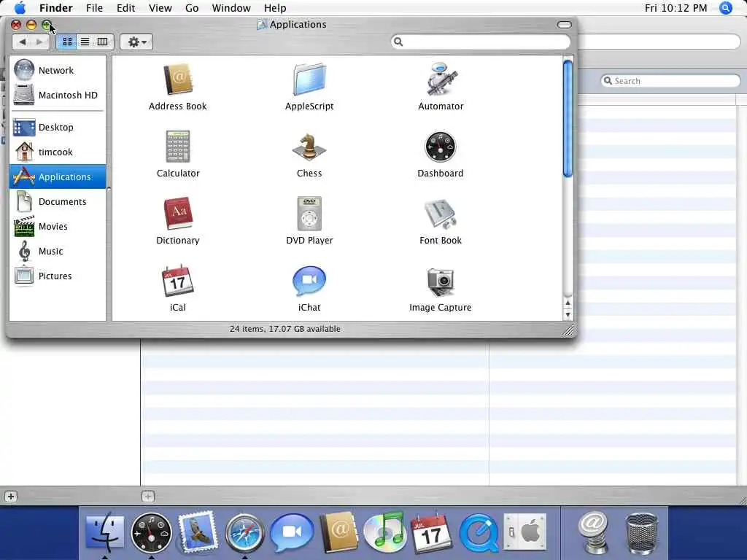Launch Address Book from the Dock
747x560 pixels.
pyautogui.click(x=338, y=532)
